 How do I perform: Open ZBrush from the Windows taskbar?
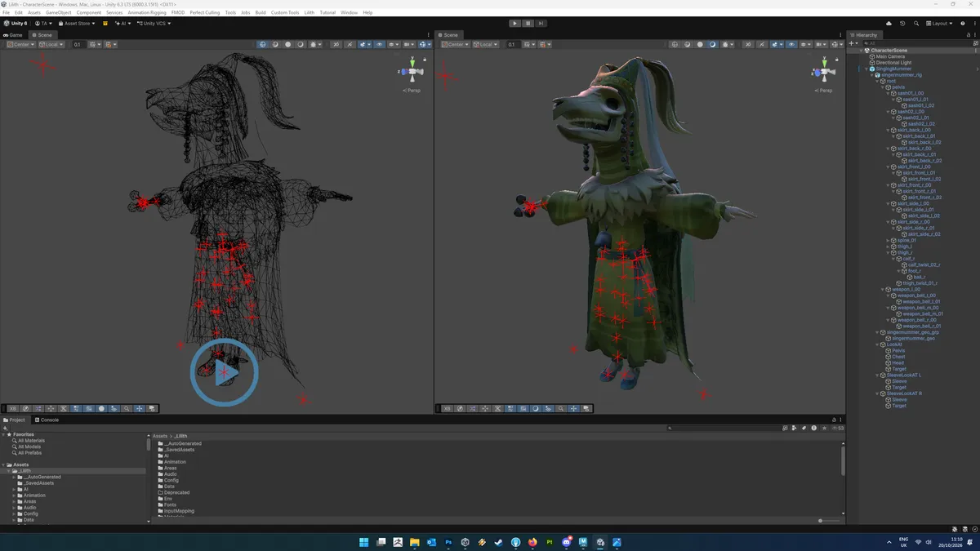(x=398, y=542)
